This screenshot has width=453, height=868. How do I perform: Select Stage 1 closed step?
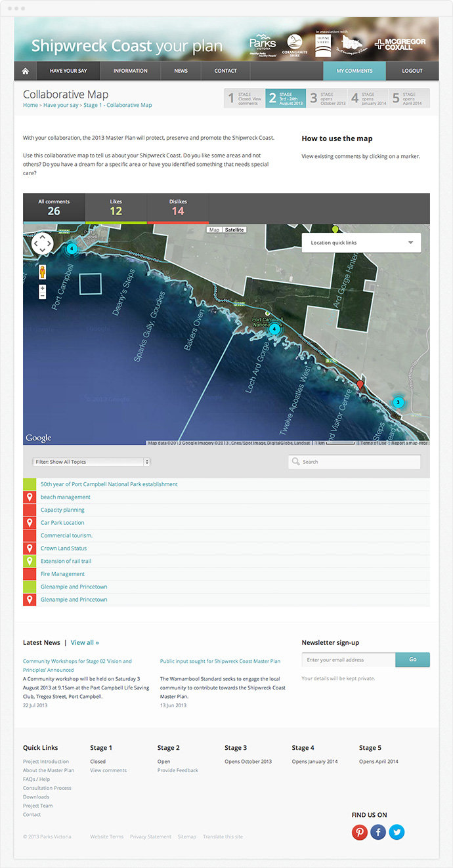(x=244, y=98)
